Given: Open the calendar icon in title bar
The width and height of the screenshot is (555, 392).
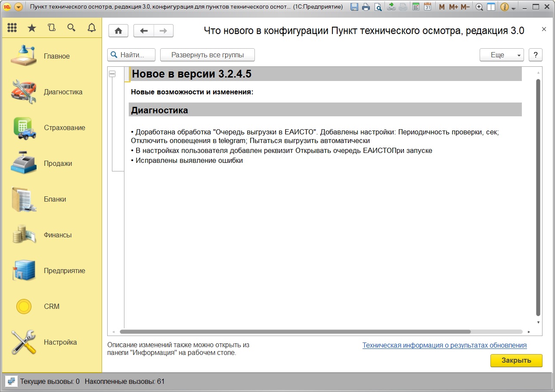Looking at the screenshot, I should pyautogui.click(x=427, y=7).
